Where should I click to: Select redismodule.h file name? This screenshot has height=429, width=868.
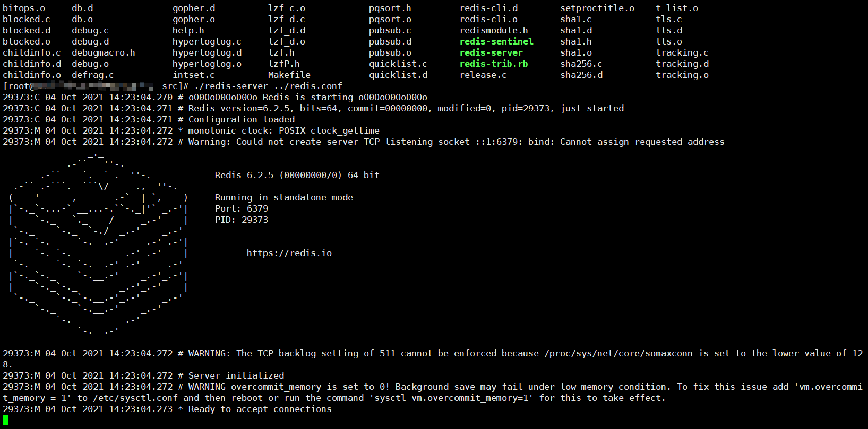(x=494, y=30)
